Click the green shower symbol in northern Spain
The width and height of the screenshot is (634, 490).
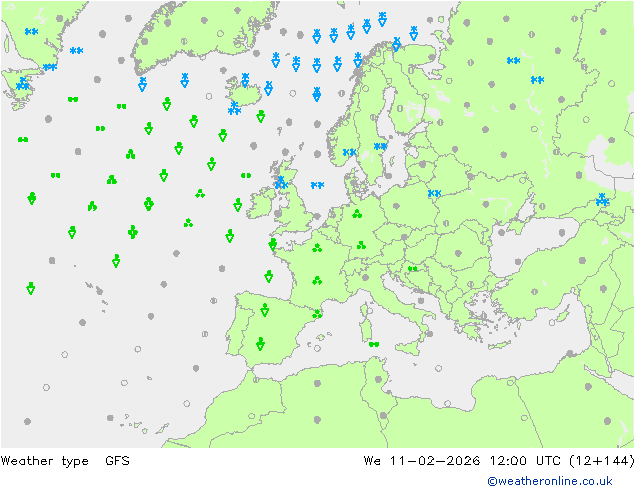pos(264,310)
